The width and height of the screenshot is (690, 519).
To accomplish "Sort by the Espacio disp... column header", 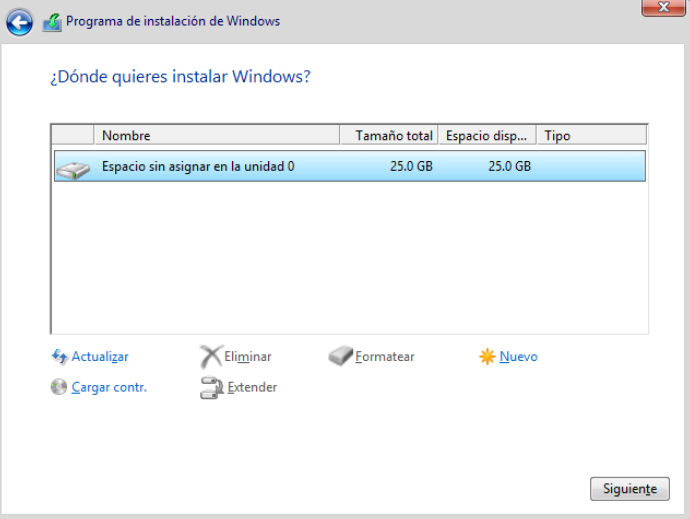I will pyautogui.click(x=487, y=135).
